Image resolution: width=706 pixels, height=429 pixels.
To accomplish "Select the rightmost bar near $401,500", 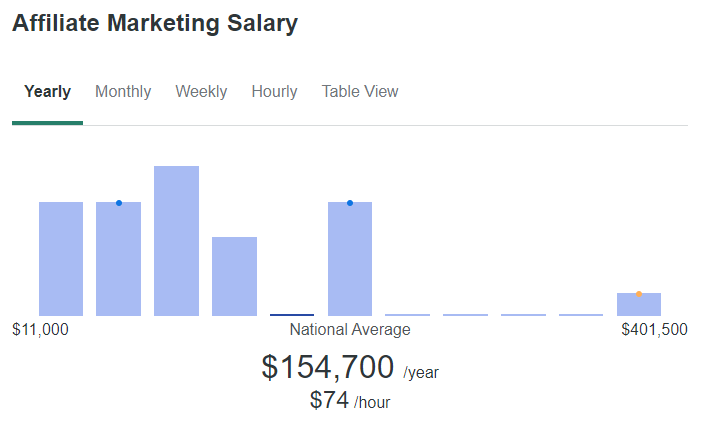I will pyautogui.click(x=639, y=304).
